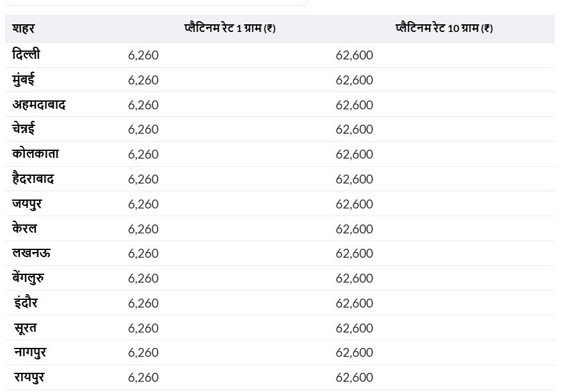Select the लखनऊ city name
569x392 pixels.
click(x=31, y=253)
